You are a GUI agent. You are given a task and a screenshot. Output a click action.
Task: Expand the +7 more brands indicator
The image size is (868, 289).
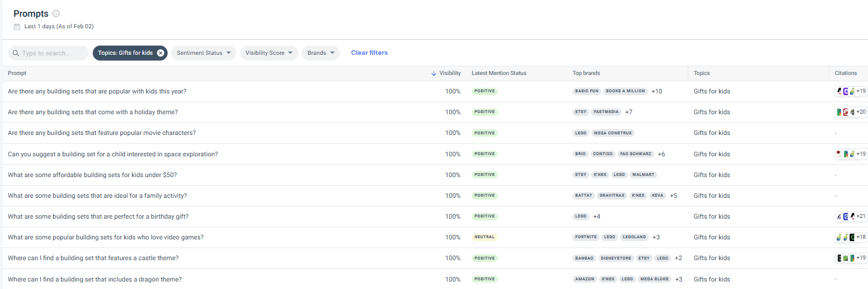coord(629,112)
